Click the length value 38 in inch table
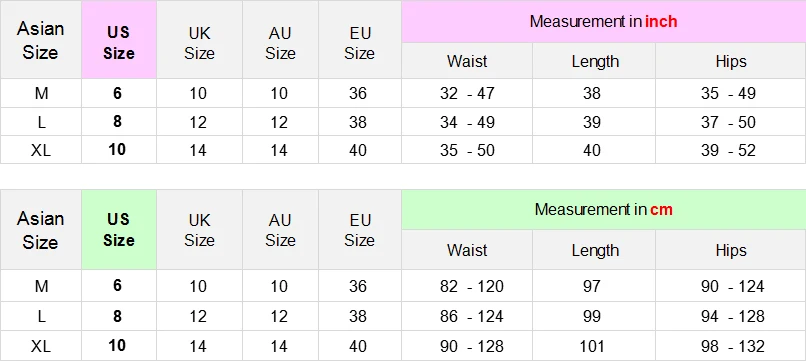 (594, 93)
